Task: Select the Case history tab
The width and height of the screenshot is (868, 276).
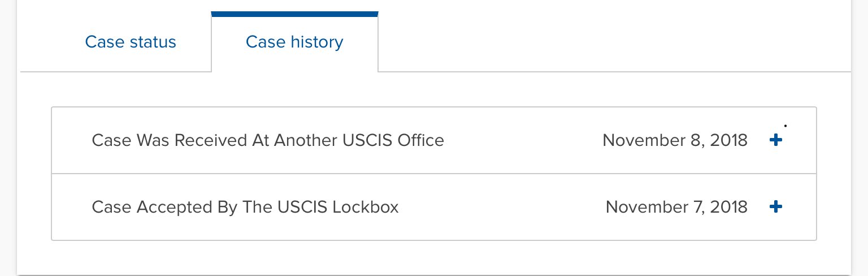Action: coord(294,42)
